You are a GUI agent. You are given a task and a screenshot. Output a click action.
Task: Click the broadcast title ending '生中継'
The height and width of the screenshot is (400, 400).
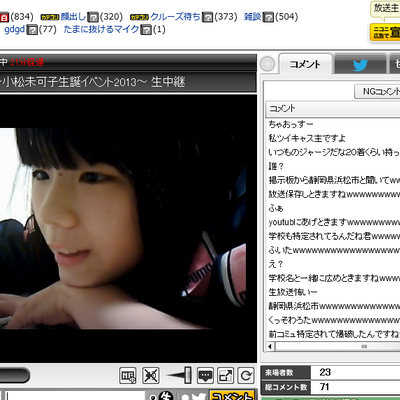click(93, 82)
